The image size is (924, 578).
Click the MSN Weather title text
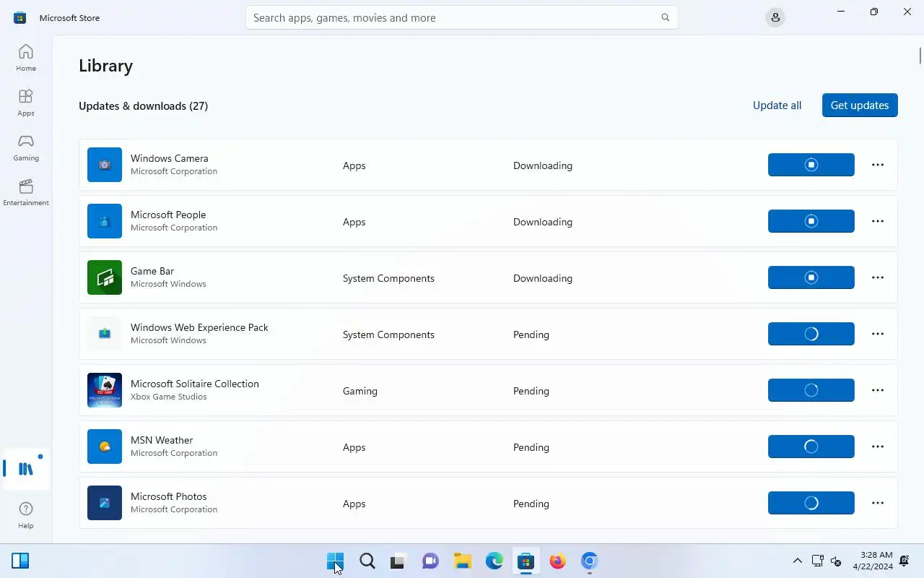click(162, 440)
